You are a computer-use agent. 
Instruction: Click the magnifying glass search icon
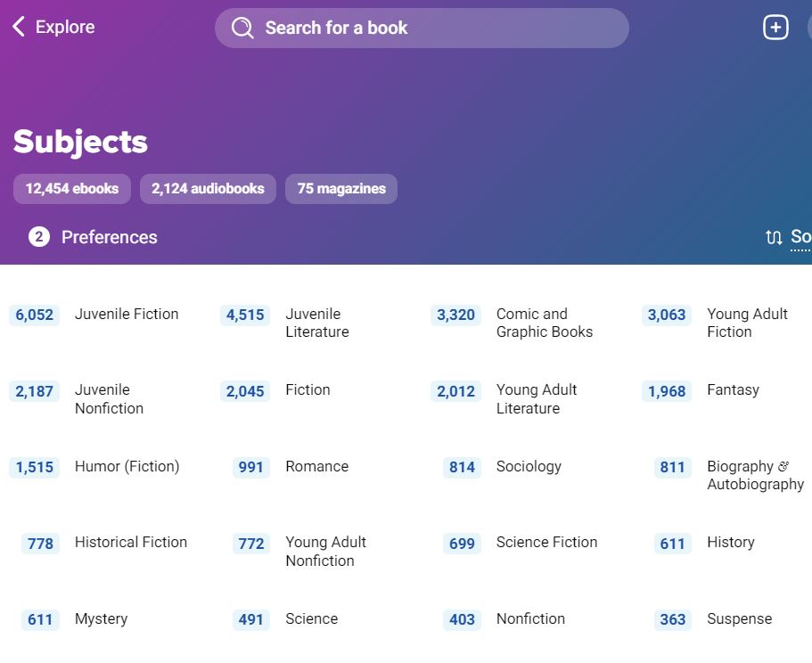tap(242, 29)
